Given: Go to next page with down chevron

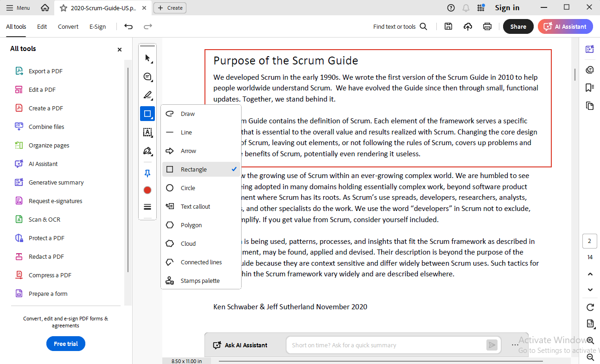Looking at the screenshot, I should (590, 290).
